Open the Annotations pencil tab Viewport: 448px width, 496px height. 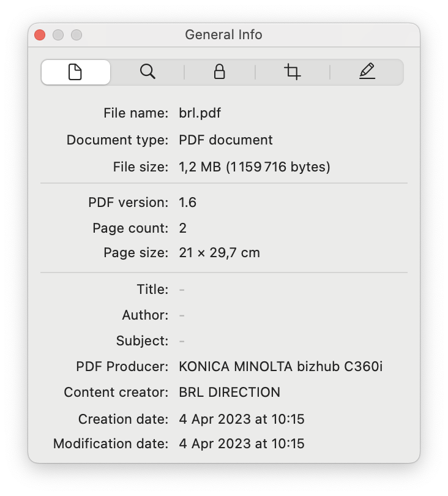[367, 71]
